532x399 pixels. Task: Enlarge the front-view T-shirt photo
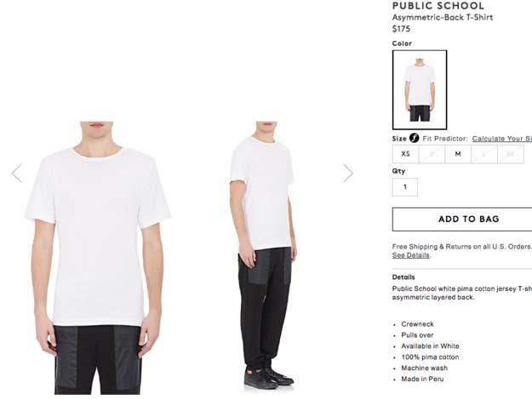[98, 258]
